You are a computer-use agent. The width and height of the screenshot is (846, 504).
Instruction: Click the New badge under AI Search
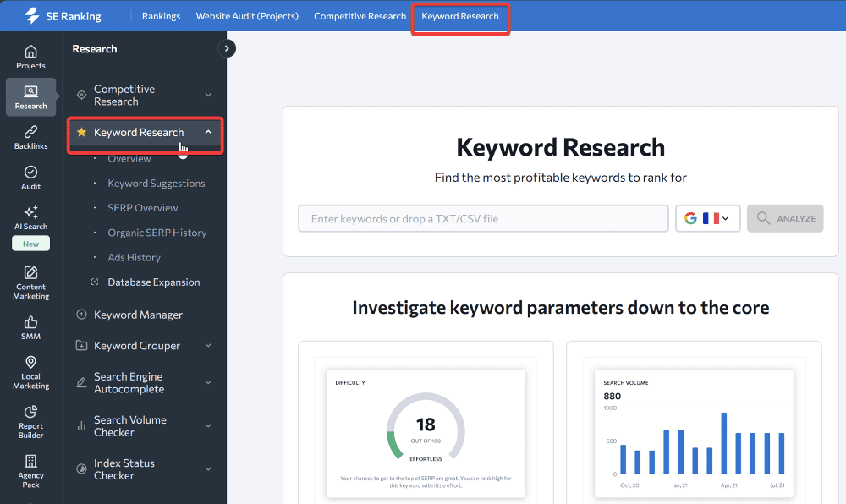30,244
